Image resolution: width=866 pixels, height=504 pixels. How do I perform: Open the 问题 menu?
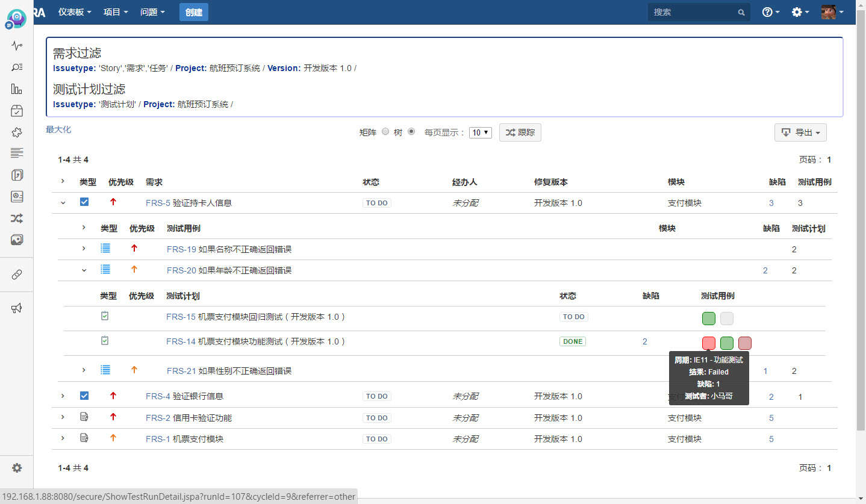(152, 12)
